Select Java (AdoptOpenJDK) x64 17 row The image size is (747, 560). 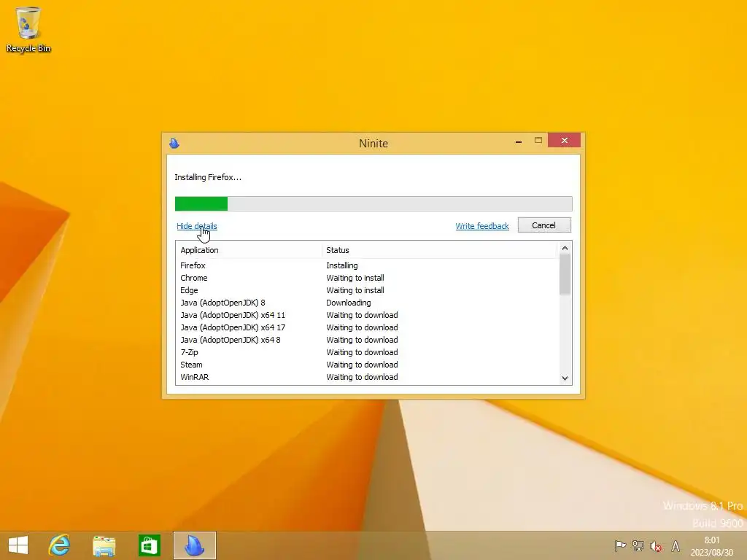(x=368, y=327)
